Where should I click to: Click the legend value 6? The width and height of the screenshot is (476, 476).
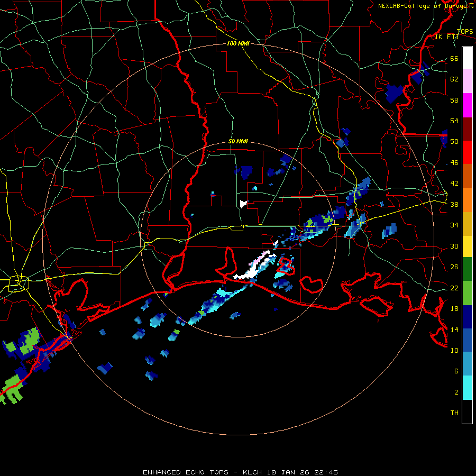[x=456, y=371]
